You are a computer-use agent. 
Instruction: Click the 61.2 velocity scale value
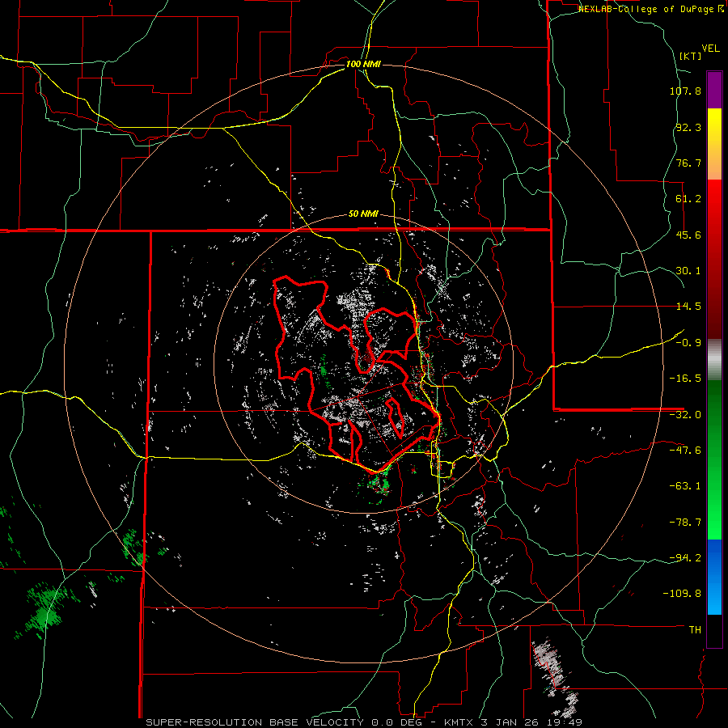[x=688, y=199]
